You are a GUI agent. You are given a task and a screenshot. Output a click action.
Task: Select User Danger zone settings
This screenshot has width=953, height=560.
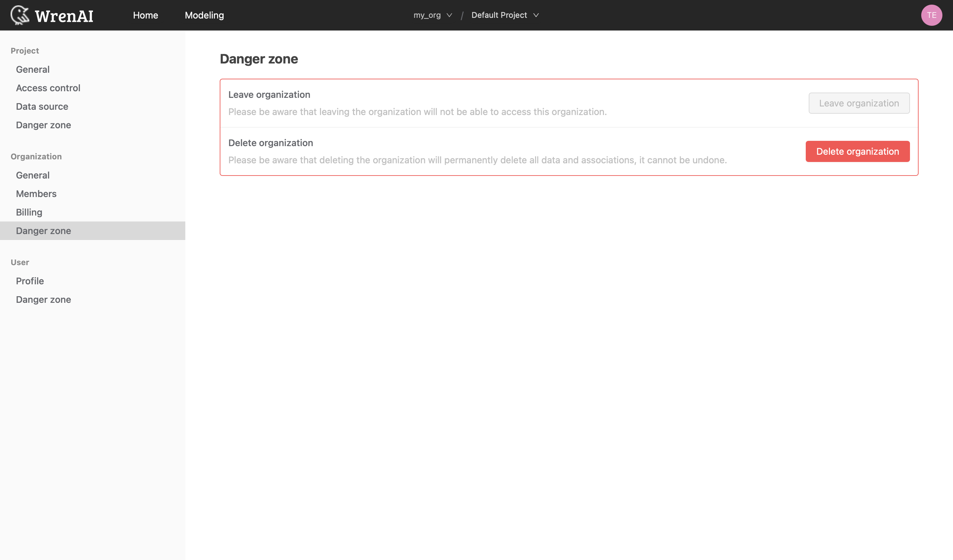[x=43, y=299]
